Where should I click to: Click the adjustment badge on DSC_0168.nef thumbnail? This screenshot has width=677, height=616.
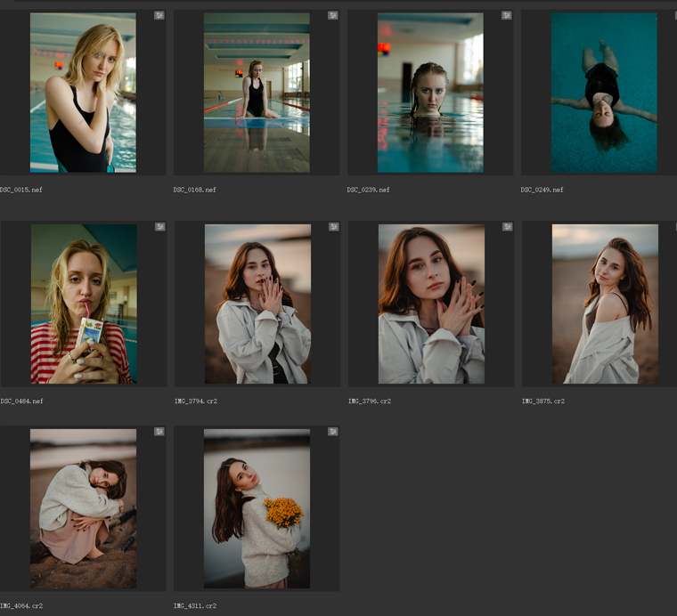(x=333, y=15)
